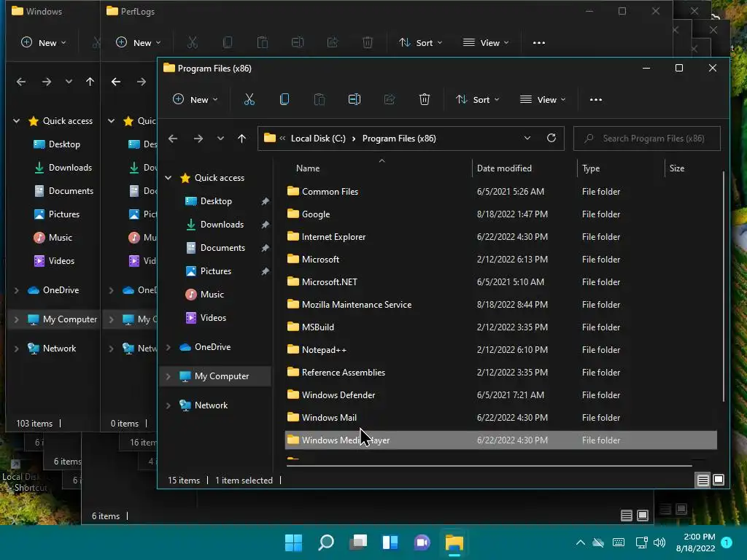Click Copy icon in Program Files (x86) toolbar
This screenshot has width=747, height=560.
(285, 99)
